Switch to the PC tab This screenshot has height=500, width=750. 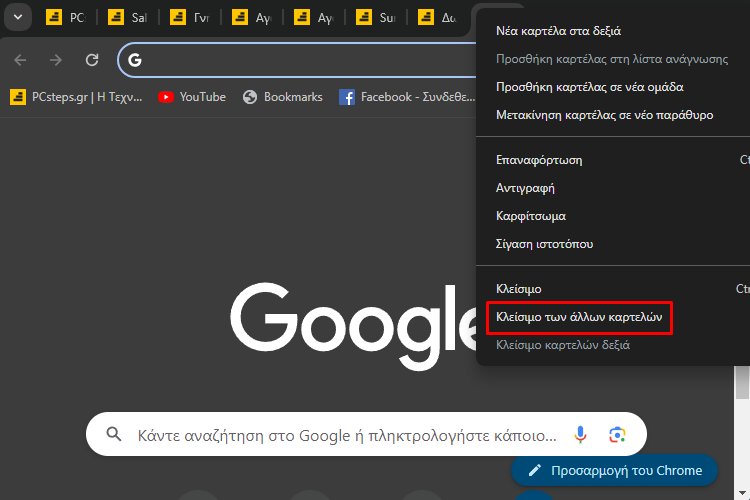click(66, 18)
